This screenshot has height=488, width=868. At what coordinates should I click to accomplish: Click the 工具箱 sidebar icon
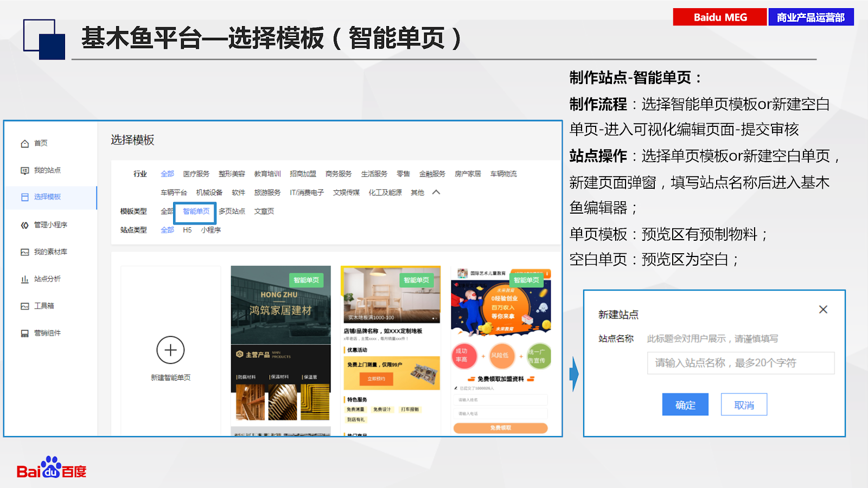(x=25, y=306)
